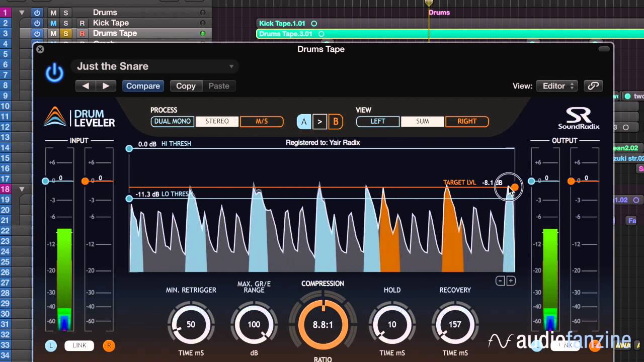Select LEFT view
Viewport: 644px width, 362px height.
coord(377,121)
